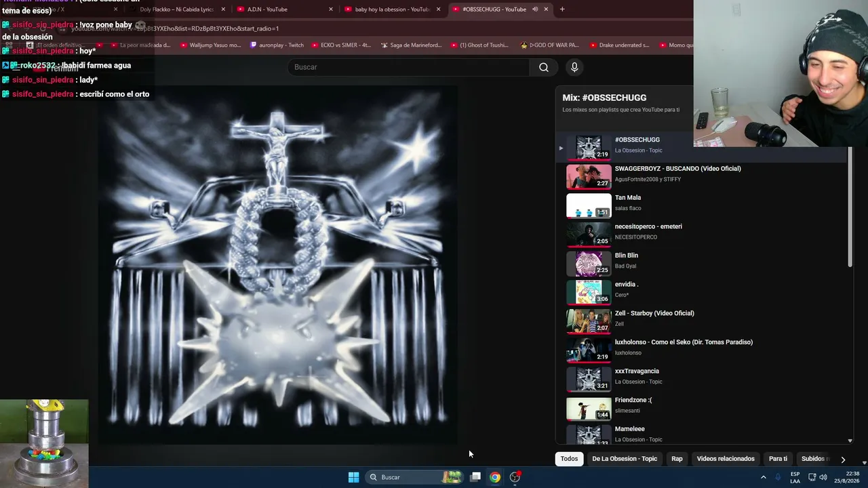
Task: Open the ESP LAA keyboard language switcher
Action: click(x=795, y=477)
